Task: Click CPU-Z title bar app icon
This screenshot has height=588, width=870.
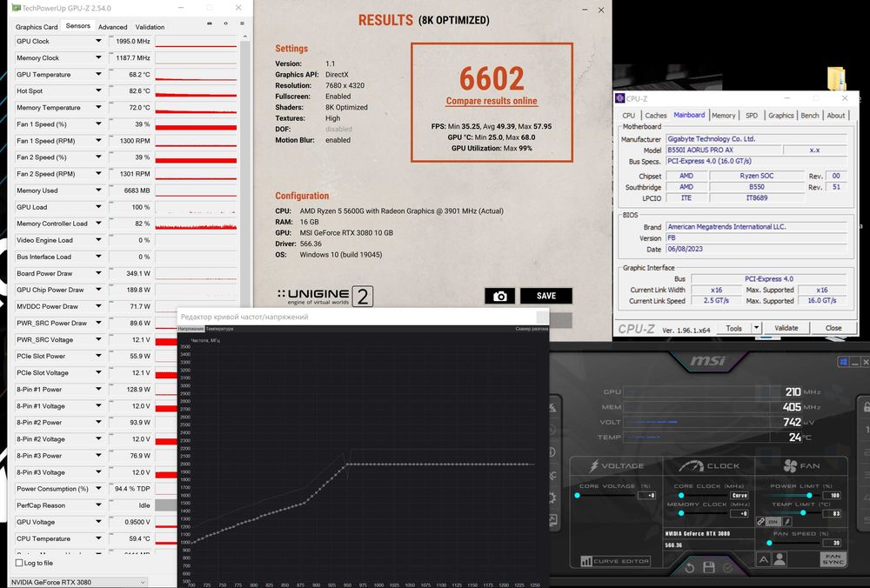Action: [619, 98]
